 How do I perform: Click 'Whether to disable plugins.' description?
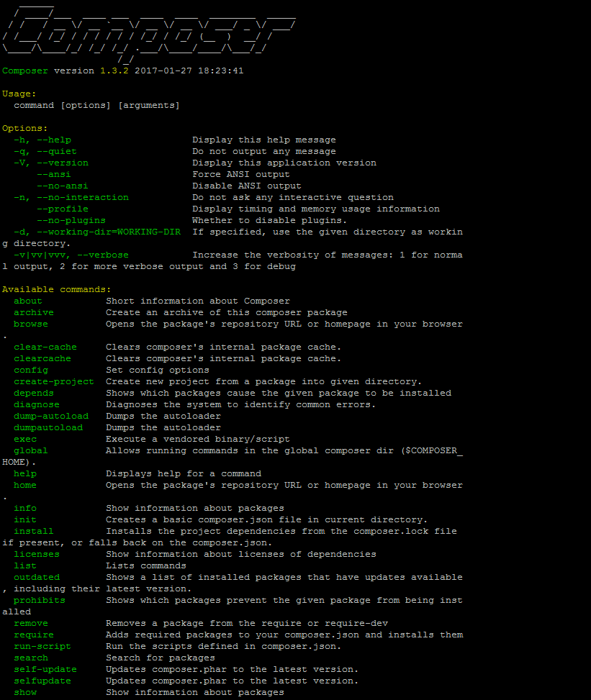coord(269,221)
